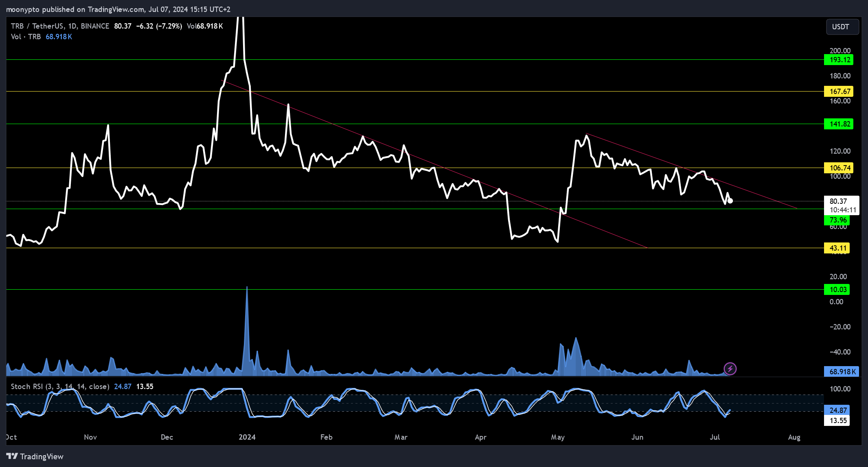Select the 106.74 yellow price label

[x=839, y=168]
